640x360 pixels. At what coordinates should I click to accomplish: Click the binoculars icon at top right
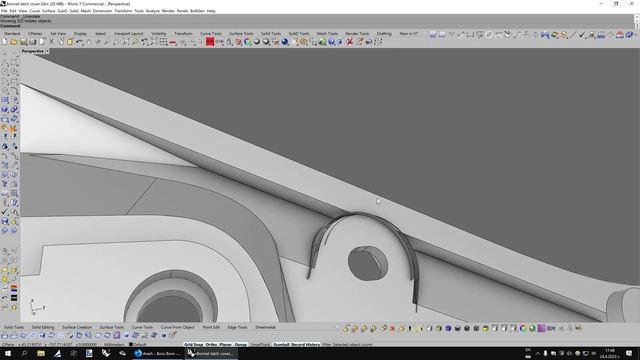[x=545, y=35]
